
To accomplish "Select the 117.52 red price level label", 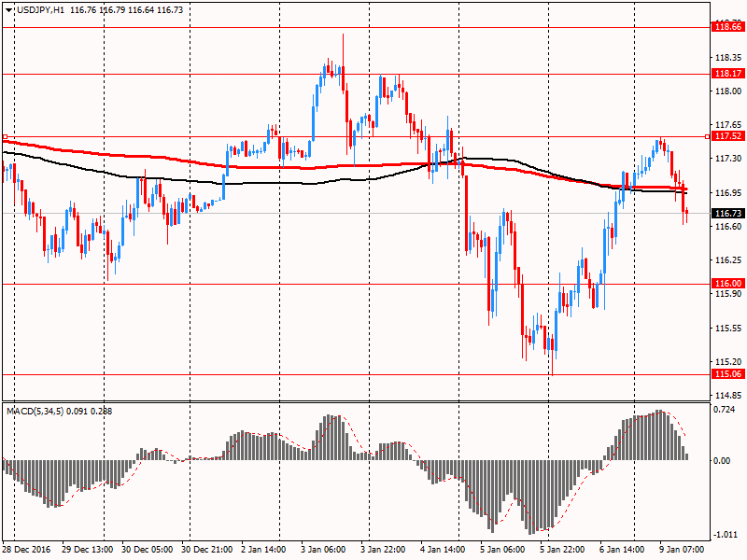I will click(728, 136).
